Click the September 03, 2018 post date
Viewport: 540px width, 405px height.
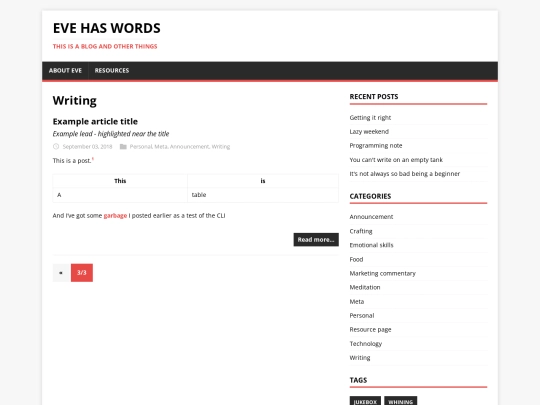(x=87, y=147)
